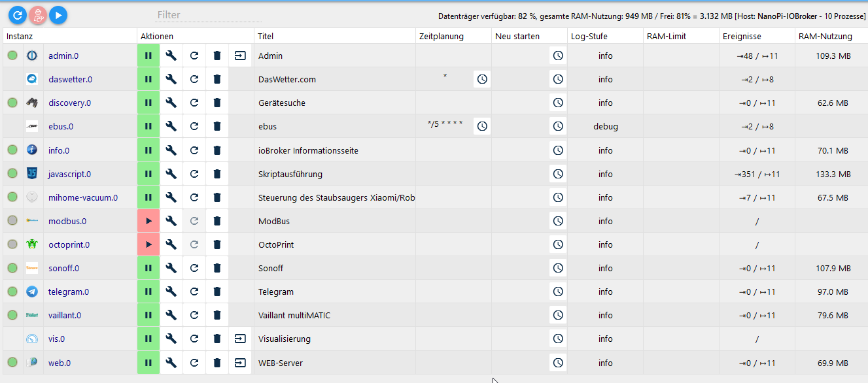
Task: Change the log level of admin.0
Action: (605, 56)
